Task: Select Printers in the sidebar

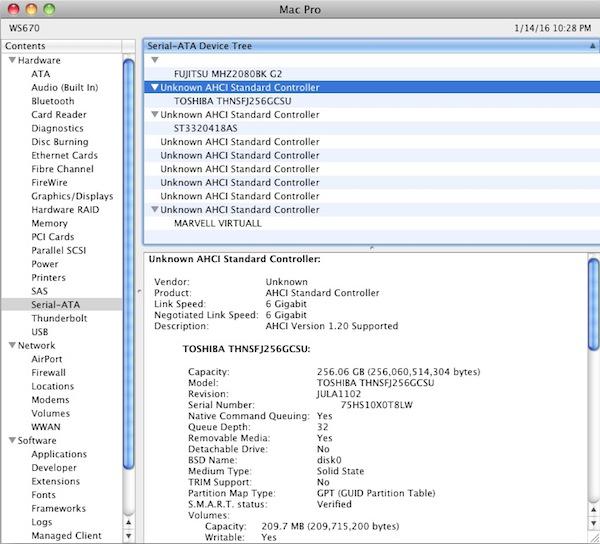Action: coord(49,278)
